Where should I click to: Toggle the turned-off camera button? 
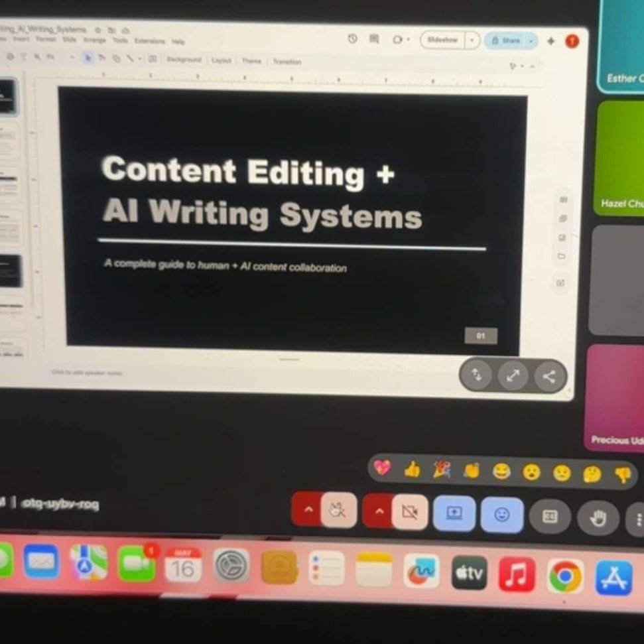[410, 512]
